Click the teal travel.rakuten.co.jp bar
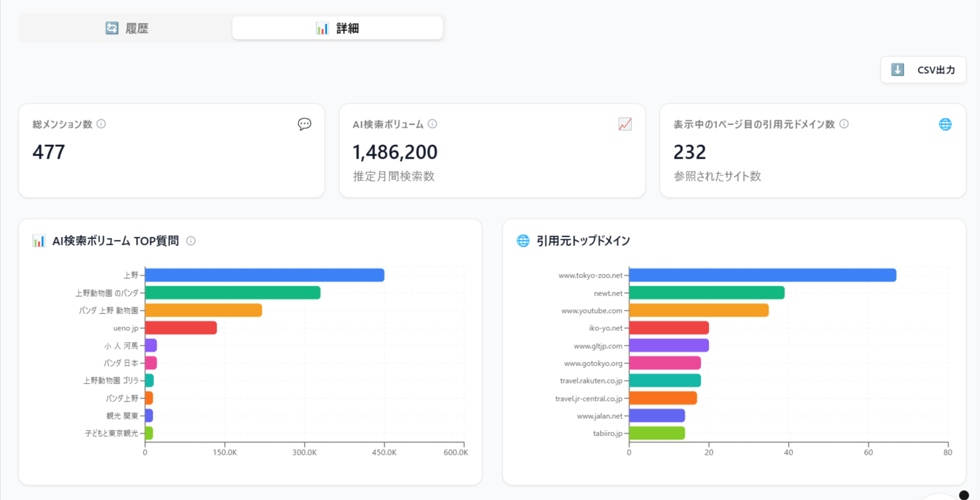 click(x=665, y=380)
